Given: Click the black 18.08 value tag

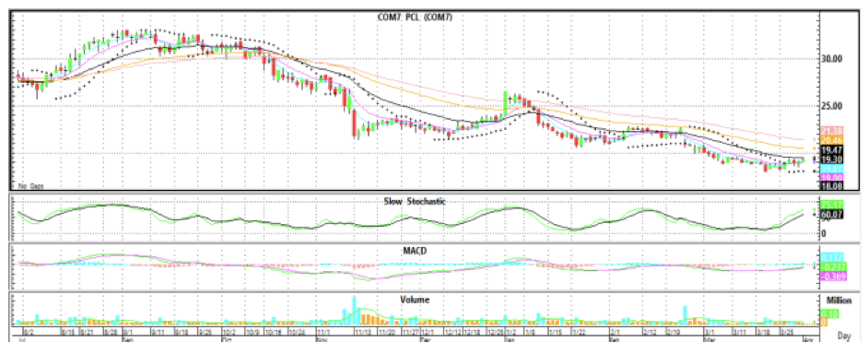Looking at the screenshot, I should [x=831, y=185].
